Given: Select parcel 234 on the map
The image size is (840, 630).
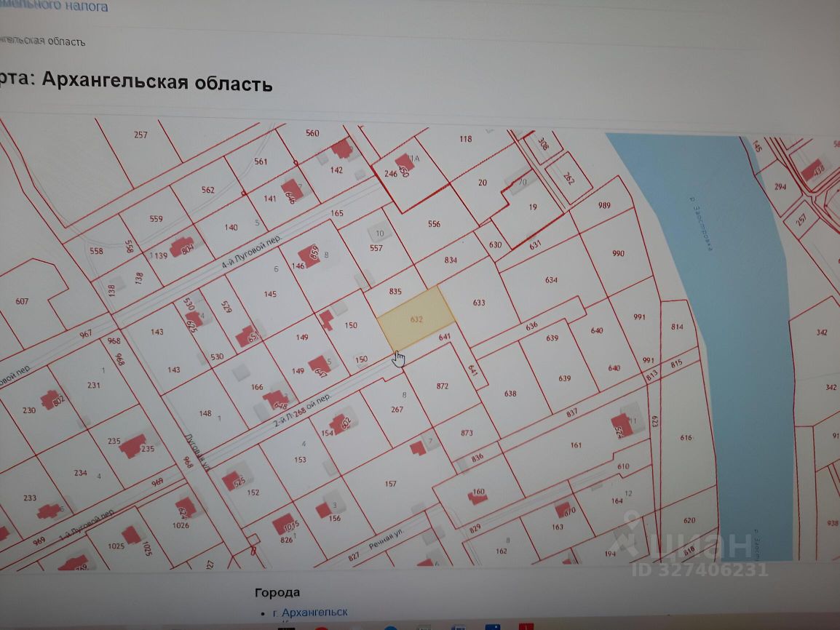Looking at the screenshot, I should (80, 473).
